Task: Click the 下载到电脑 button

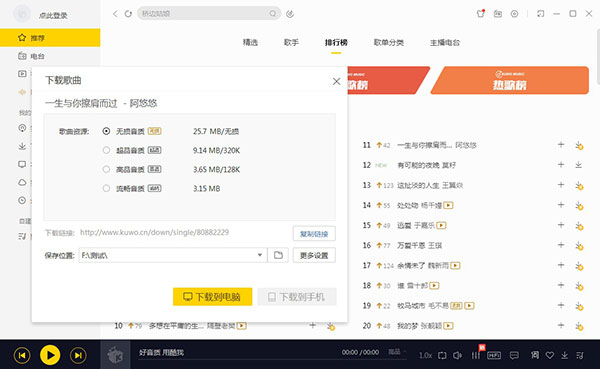Action: (x=212, y=297)
